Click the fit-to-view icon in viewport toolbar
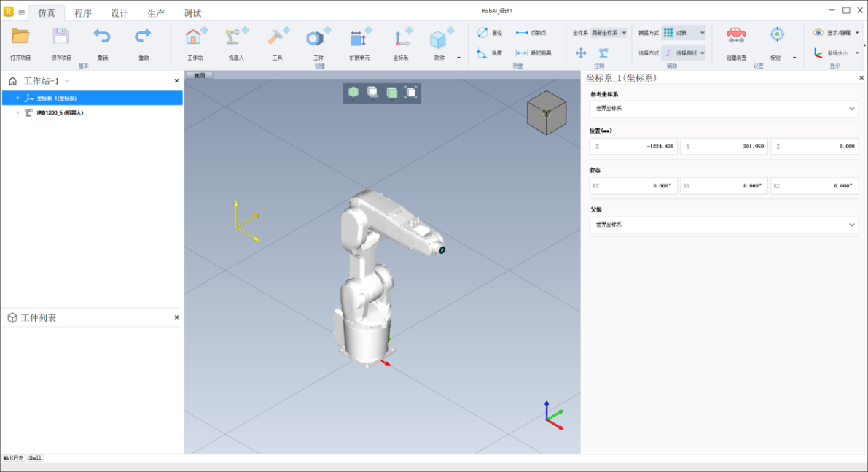The height and width of the screenshot is (472, 868). click(411, 92)
